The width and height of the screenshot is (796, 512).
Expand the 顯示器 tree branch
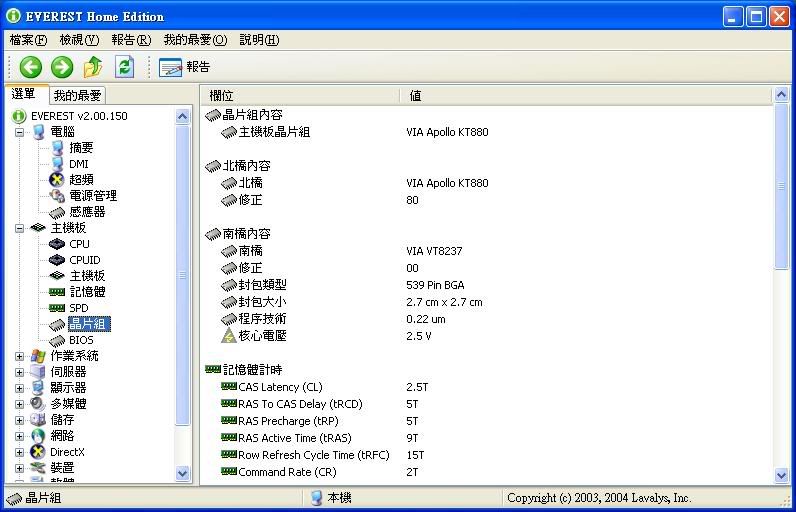pos(19,388)
